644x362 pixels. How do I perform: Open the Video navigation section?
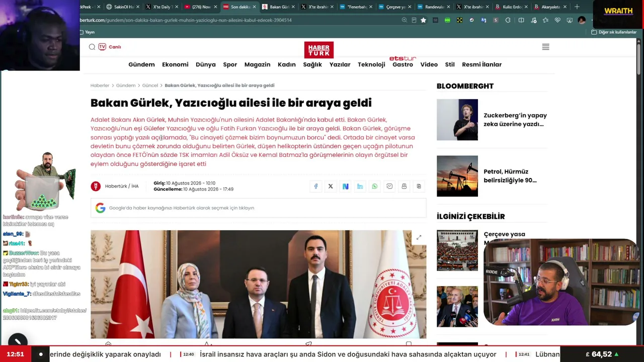click(429, 64)
